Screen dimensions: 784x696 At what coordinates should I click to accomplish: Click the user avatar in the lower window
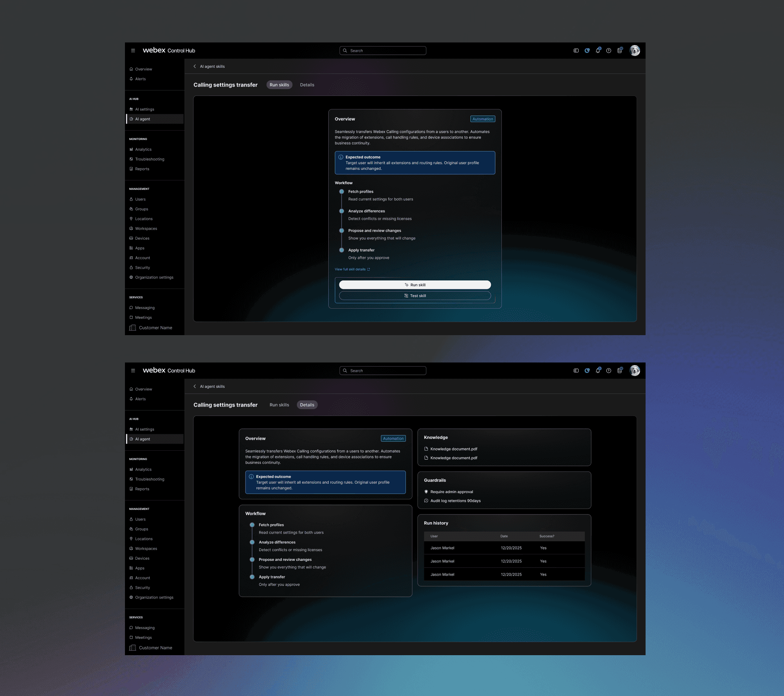point(635,371)
